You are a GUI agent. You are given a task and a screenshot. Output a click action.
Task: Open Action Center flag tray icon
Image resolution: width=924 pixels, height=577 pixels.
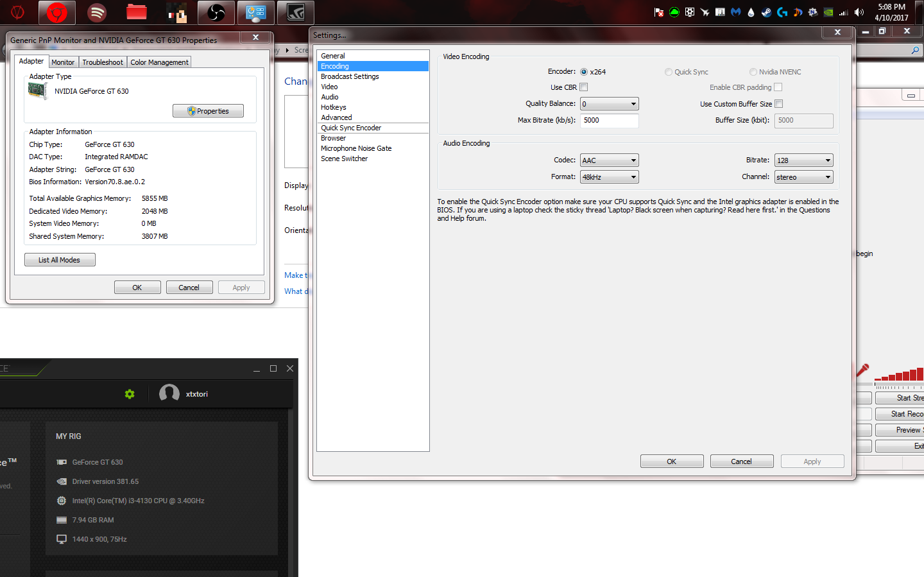click(x=659, y=12)
